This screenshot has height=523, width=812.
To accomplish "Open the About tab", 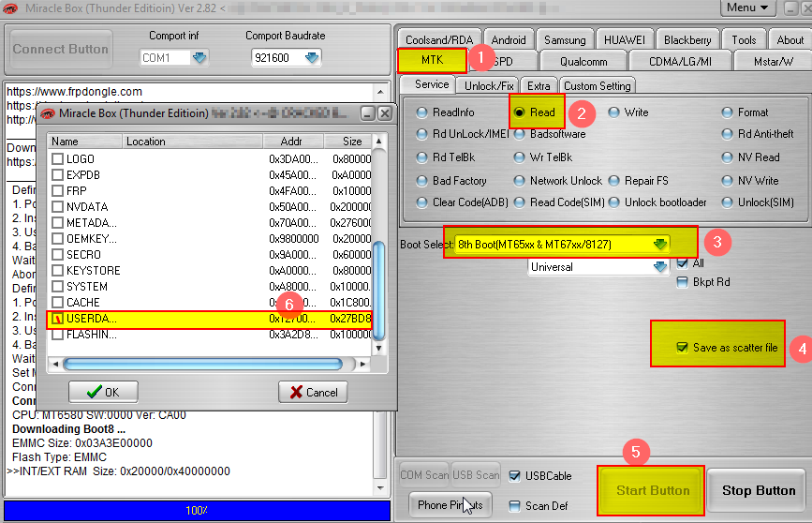I will tap(790, 40).
